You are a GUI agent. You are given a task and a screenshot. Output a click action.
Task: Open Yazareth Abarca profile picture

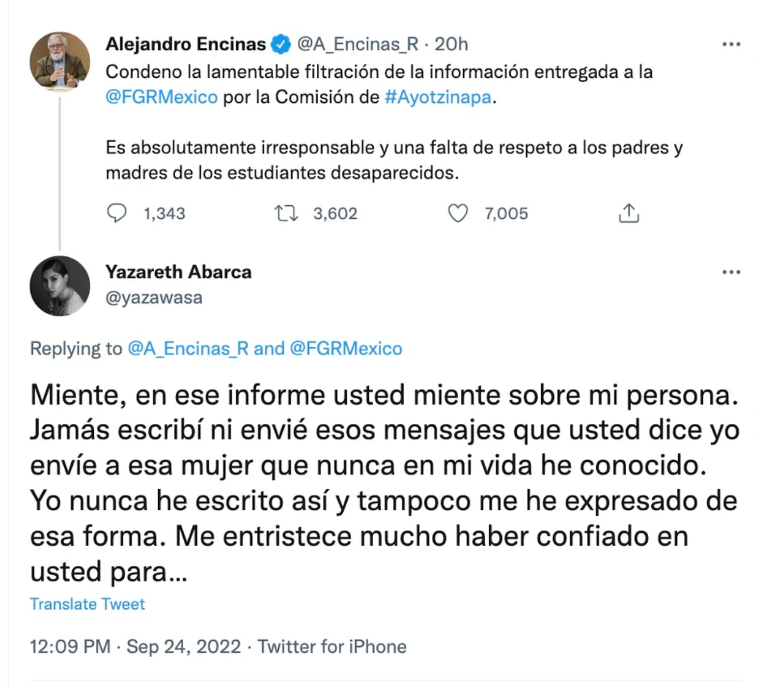(59, 286)
